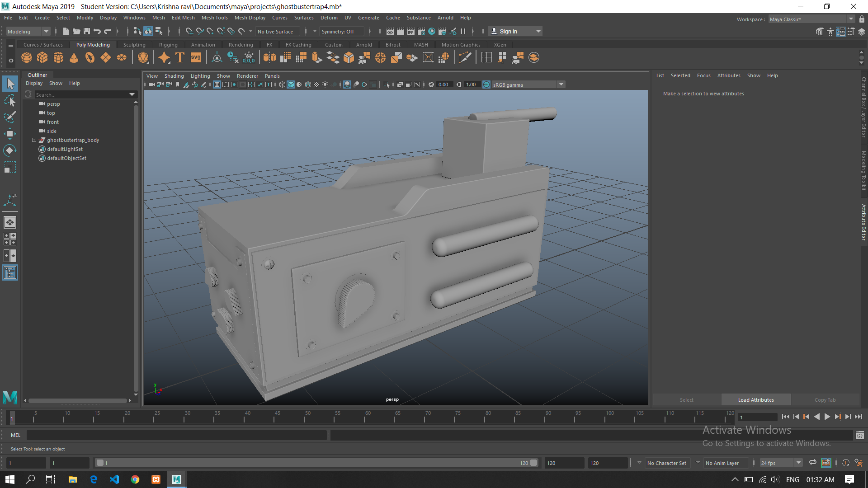Open the viewport Shading menu

[x=174, y=76]
